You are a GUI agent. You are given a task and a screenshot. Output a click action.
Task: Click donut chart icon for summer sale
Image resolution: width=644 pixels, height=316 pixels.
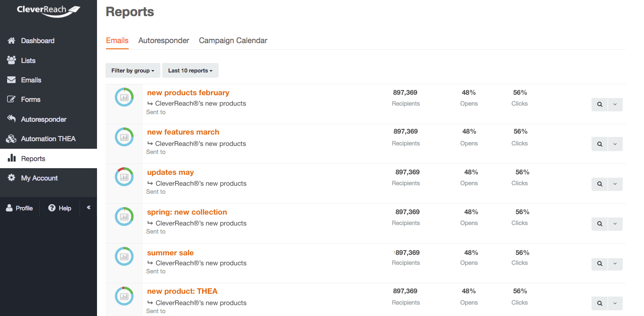coord(124,256)
